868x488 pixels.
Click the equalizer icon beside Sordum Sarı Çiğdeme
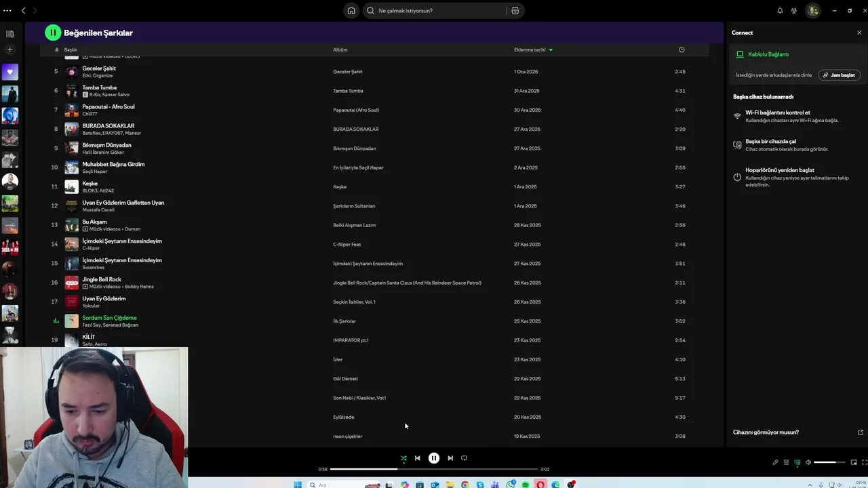pyautogui.click(x=56, y=321)
